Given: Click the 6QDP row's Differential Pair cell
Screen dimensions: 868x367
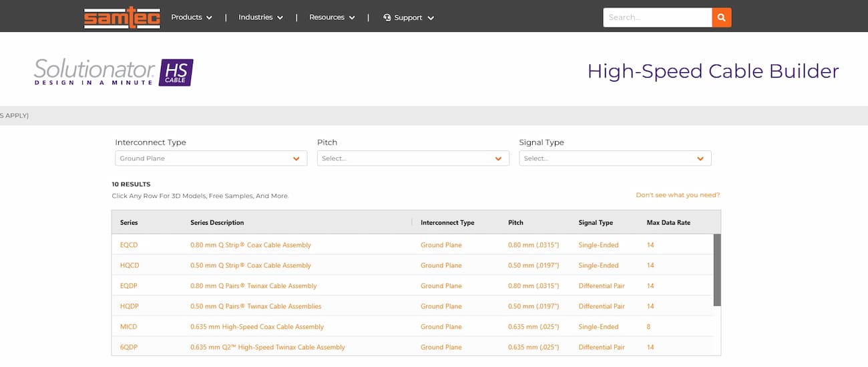Looking at the screenshot, I should pyautogui.click(x=602, y=348).
